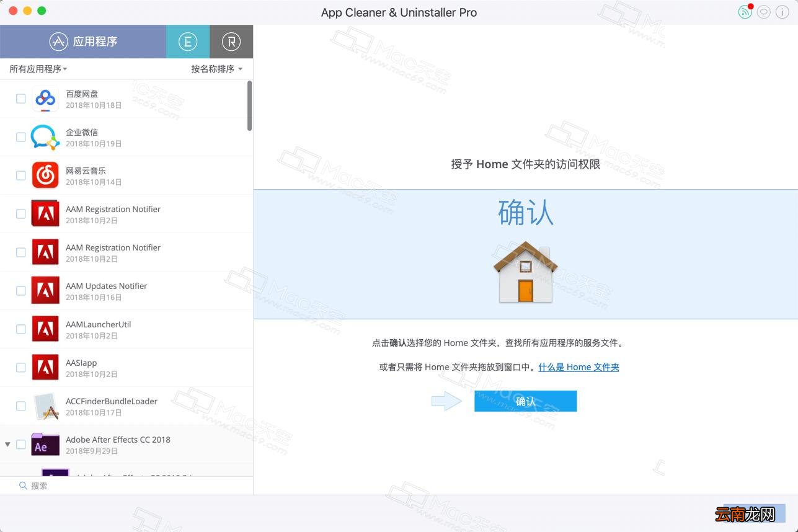Select the AAM Updates Notifier row text
798x532 pixels.
pyautogui.click(x=107, y=286)
